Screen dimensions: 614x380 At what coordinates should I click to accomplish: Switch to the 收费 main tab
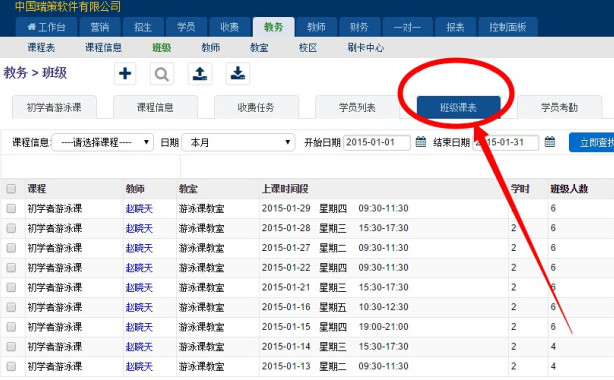(229, 27)
